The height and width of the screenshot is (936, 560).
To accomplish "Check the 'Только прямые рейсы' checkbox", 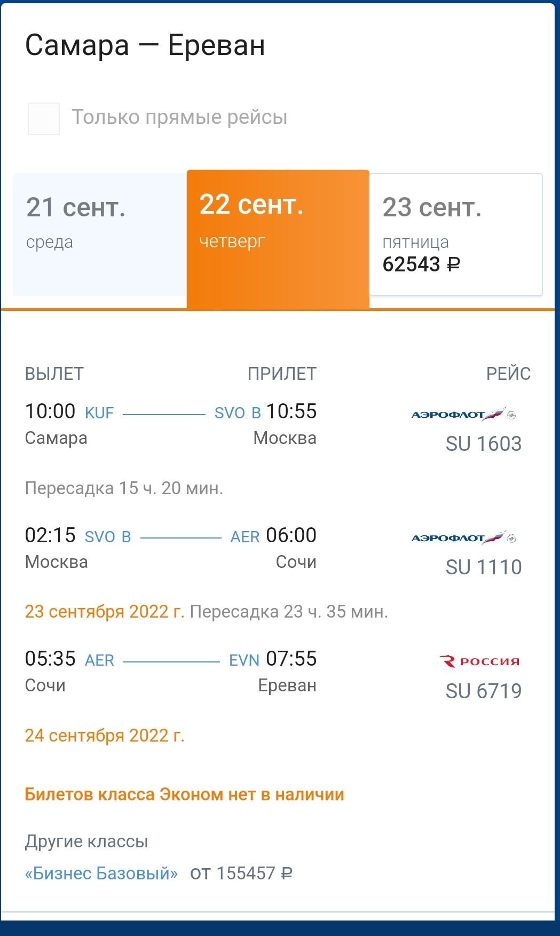I will click(44, 119).
